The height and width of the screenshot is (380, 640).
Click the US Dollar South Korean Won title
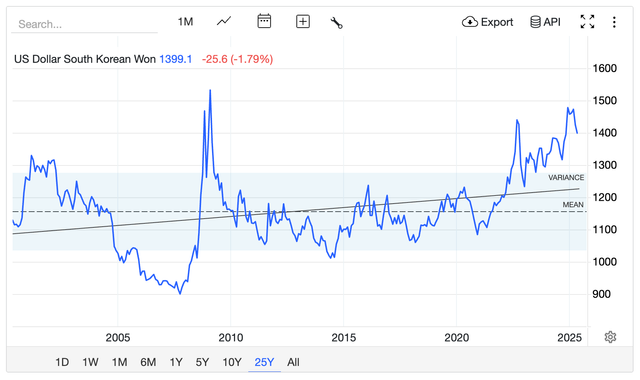85,59
